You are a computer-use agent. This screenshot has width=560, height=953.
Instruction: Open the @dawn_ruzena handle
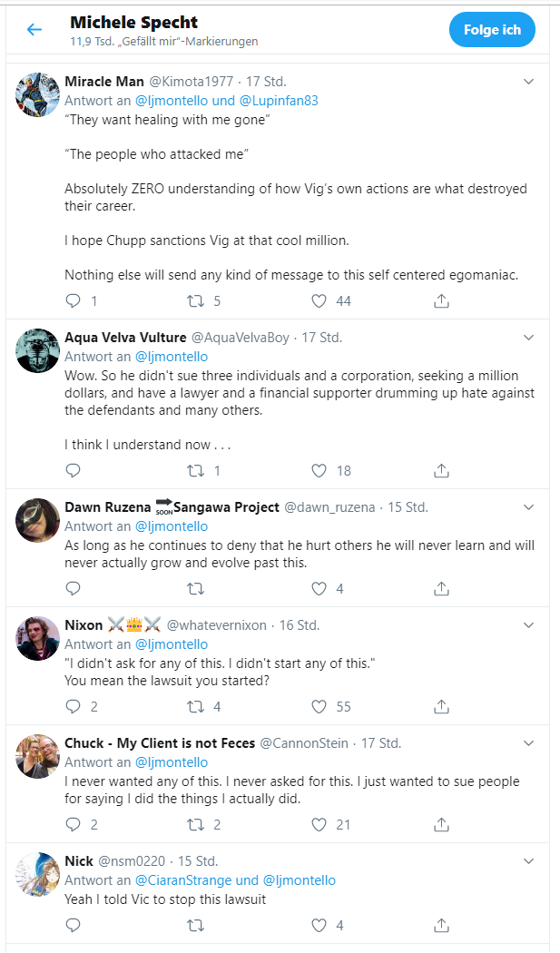click(329, 506)
